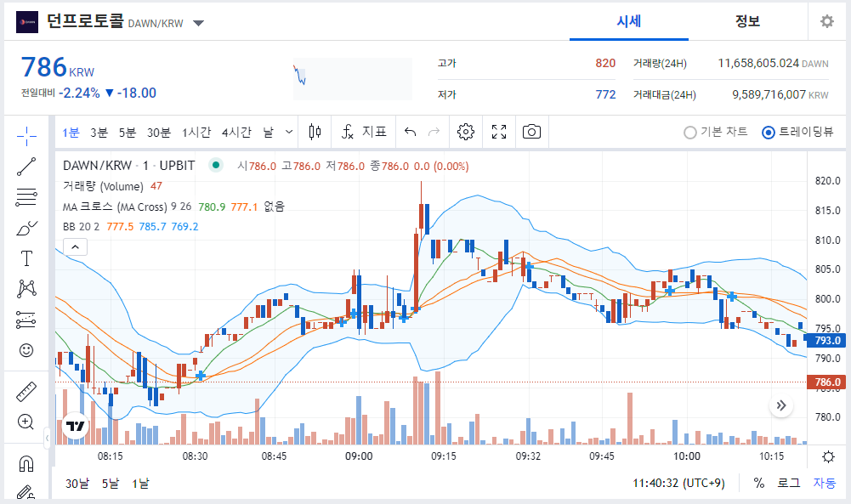Select the 4시간 interval

click(x=236, y=133)
